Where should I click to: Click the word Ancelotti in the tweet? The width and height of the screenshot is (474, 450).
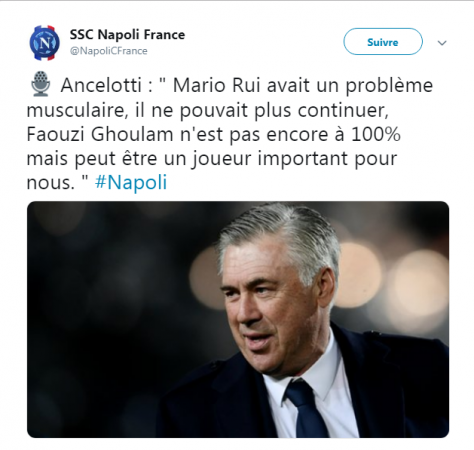pos(101,85)
